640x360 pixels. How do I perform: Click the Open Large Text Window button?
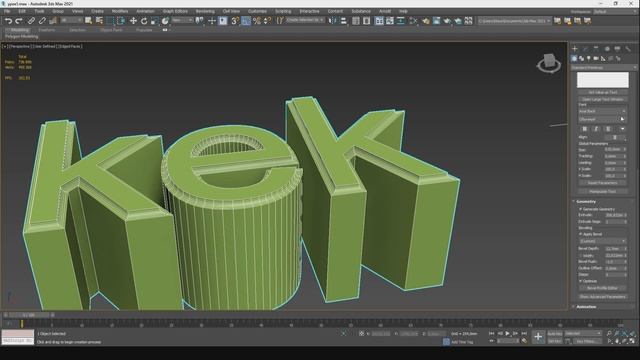pos(602,99)
